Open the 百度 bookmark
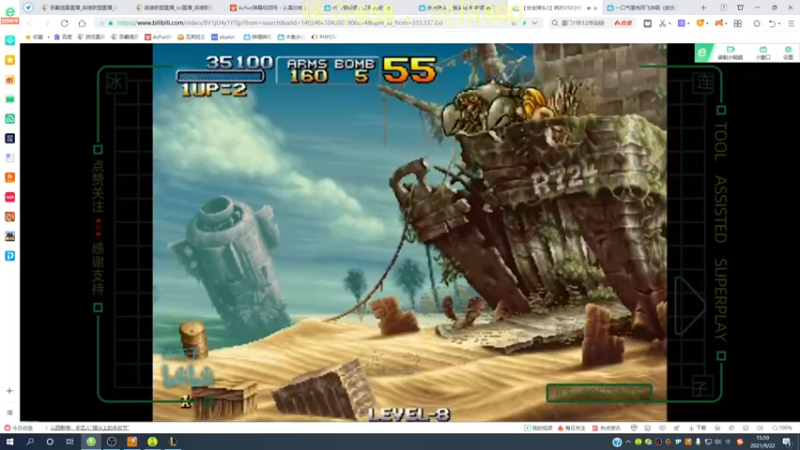Image resolution: width=800 pixels, height=450 pixels. pos(63,37)
